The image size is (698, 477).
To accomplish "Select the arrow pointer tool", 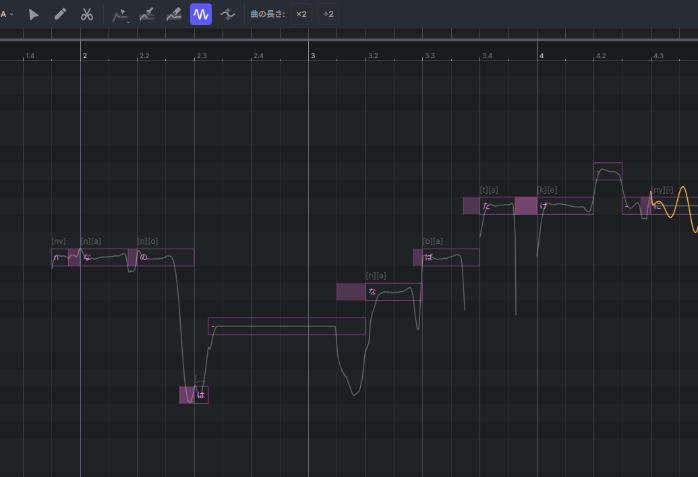I will click(34, 15).
